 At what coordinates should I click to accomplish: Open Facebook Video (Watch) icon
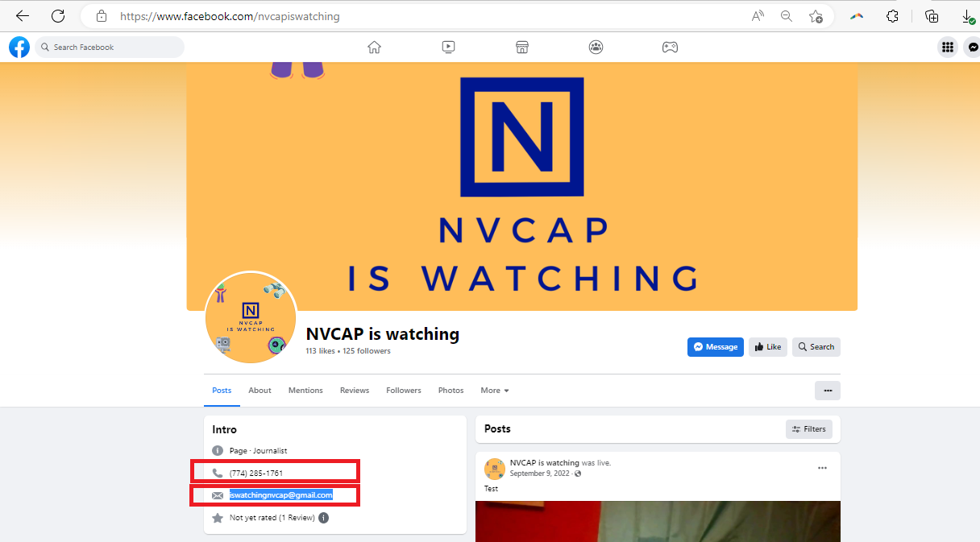coord(448,48)
